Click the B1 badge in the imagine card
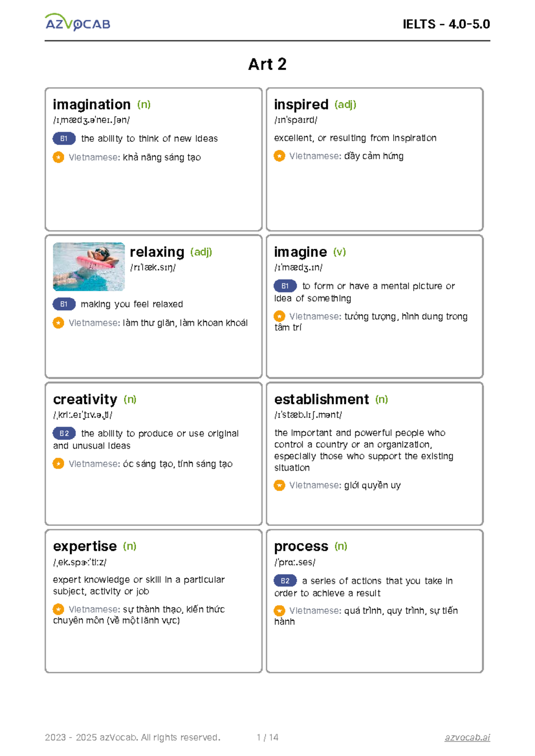The height and width of the screenshot is (756, 535). point(285,286)
